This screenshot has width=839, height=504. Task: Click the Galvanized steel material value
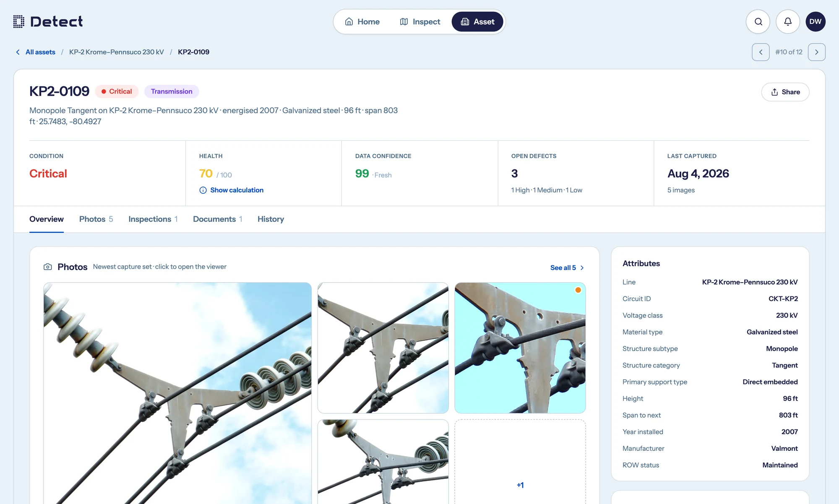[772, 332]
